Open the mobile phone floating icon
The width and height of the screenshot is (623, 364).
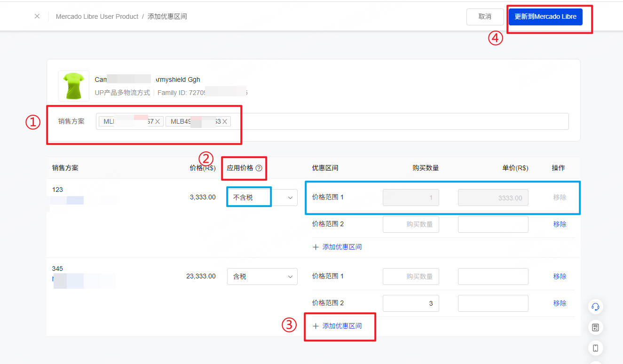(595, 348)
